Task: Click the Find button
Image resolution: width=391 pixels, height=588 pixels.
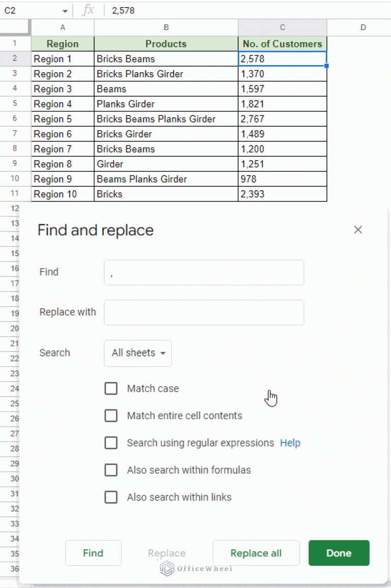Action: (x=93, y=553)
